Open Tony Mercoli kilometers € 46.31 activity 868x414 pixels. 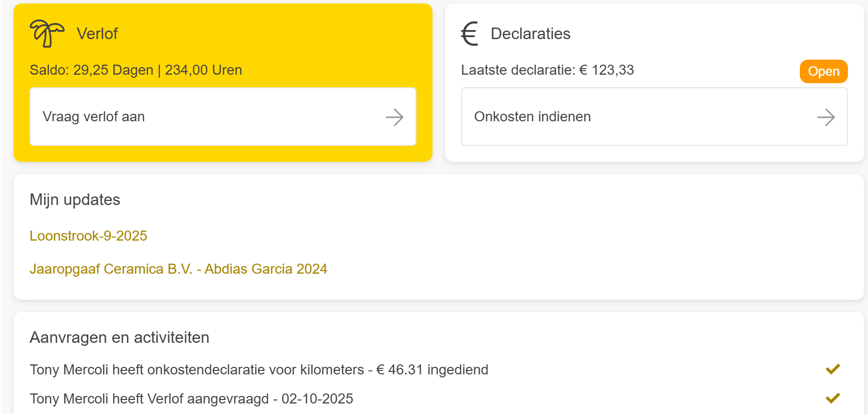[x=259, y=370]
